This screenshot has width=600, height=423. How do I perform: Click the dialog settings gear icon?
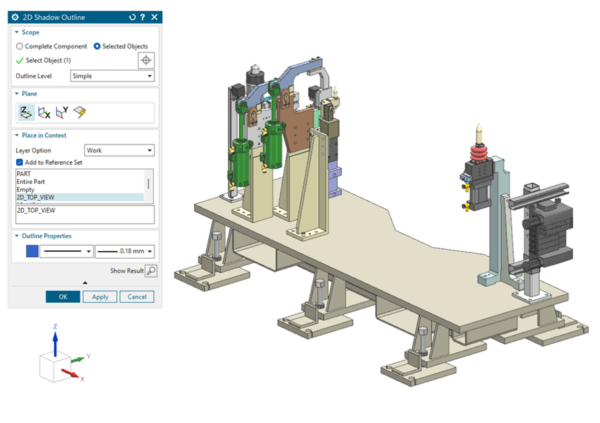point(15,17)
